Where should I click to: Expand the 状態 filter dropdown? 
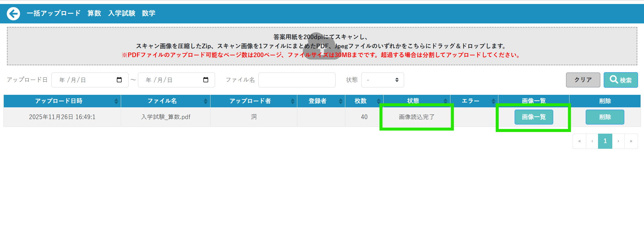tap(382, 80)
